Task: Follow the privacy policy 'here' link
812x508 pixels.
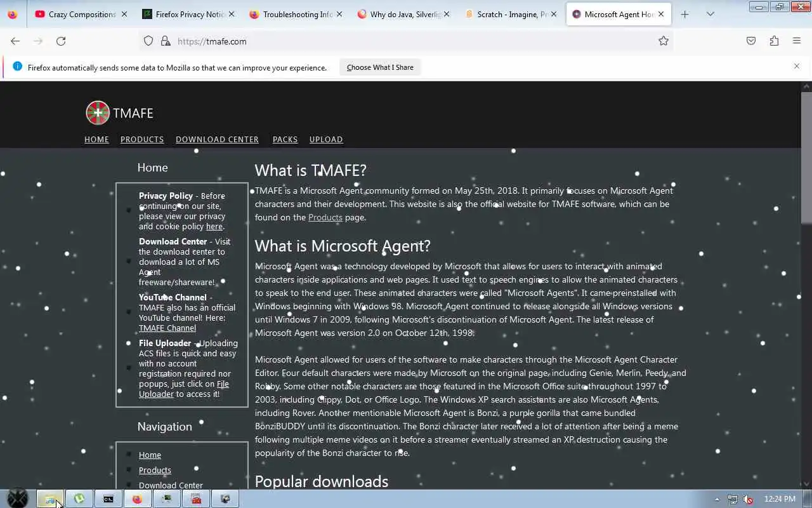Action: [214, 227]
